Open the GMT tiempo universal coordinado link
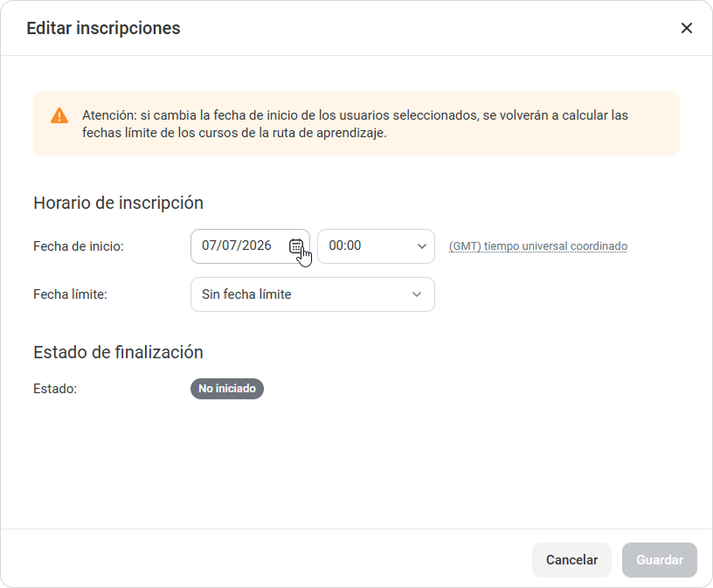This screenshot has height=588, width=713. click(x=538, y=246)
